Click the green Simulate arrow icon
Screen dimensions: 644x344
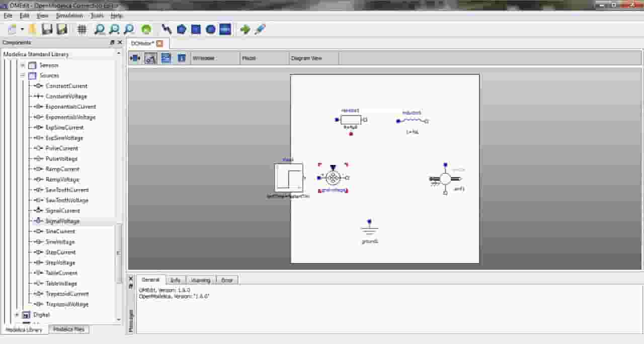coord(245,29)
